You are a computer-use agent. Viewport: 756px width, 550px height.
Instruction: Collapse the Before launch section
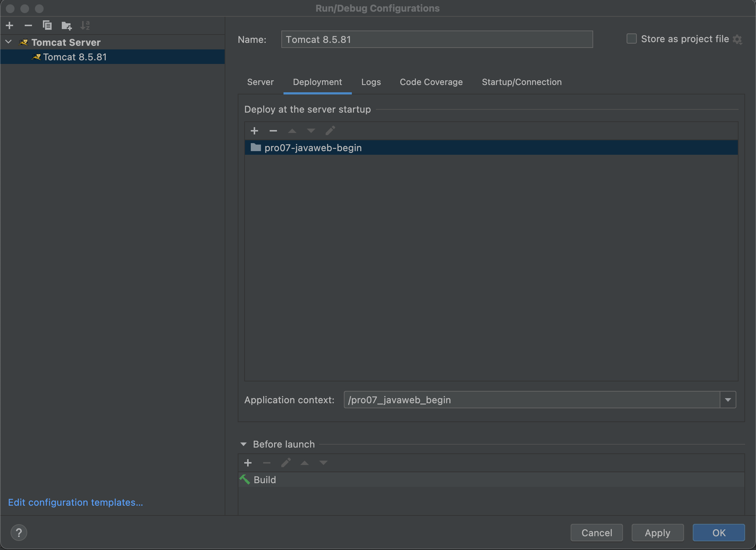[244, 444]
